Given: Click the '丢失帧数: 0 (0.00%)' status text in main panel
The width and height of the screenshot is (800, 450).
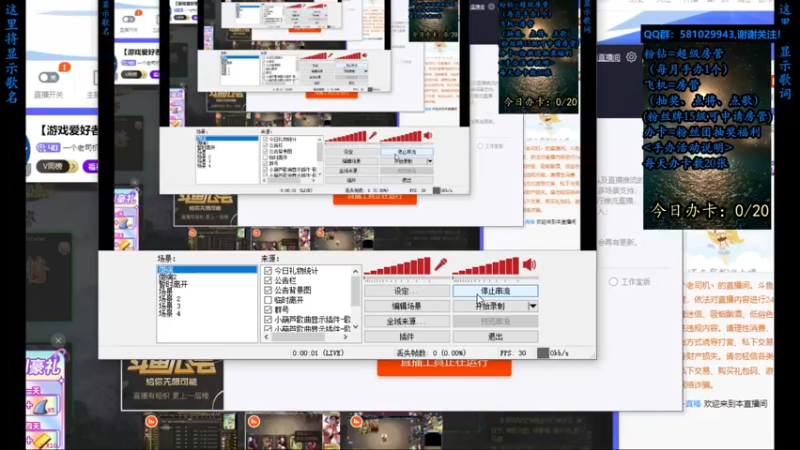Looking at the screenshot, I should [431, 353].
